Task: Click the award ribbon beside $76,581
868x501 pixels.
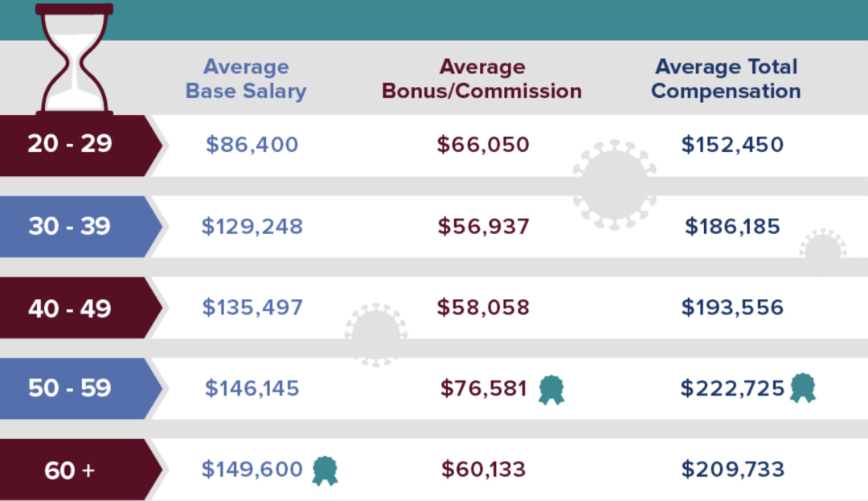Action: pos(551,389)
